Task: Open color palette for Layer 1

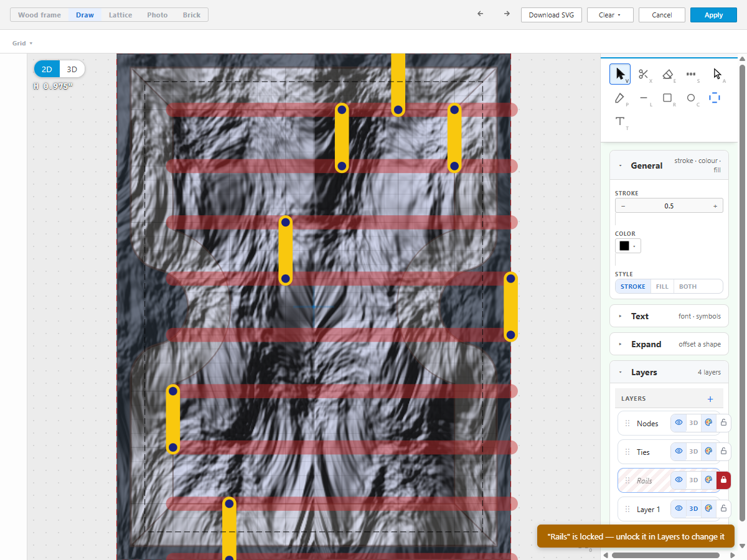Action: [x=708, y=509]
